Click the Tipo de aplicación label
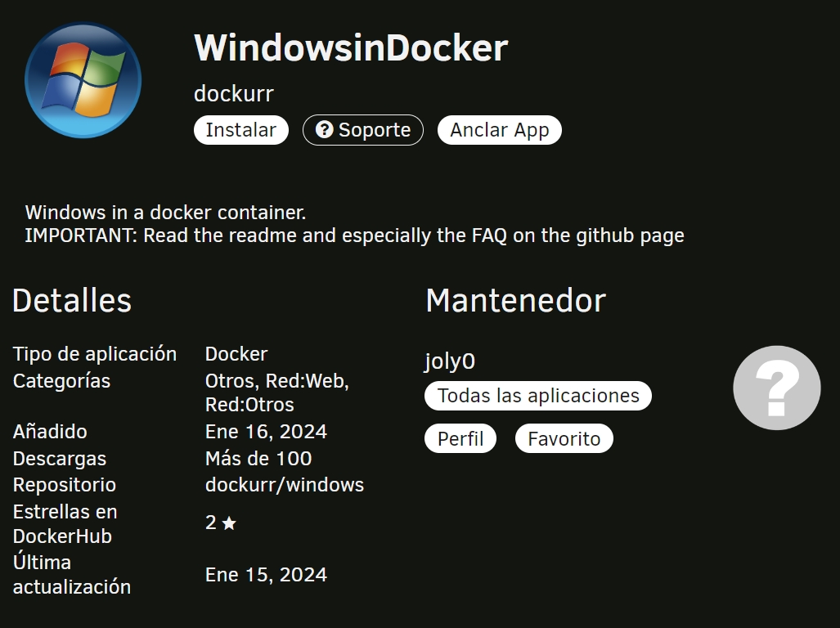 tap(95, 354)
